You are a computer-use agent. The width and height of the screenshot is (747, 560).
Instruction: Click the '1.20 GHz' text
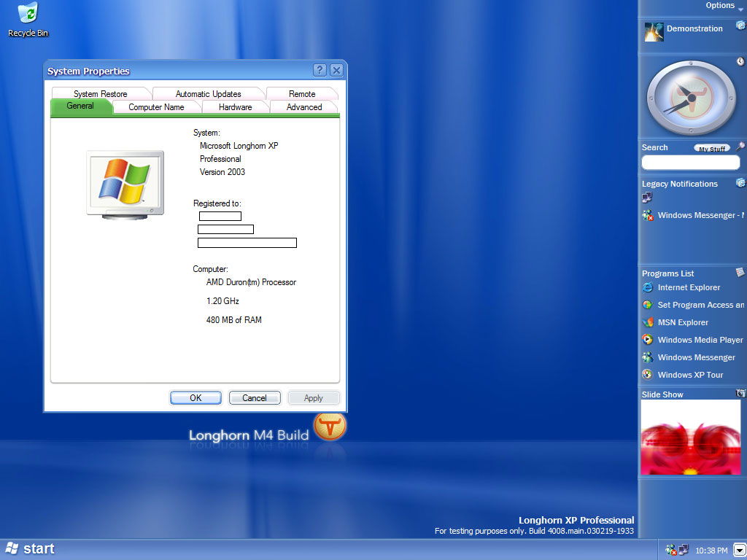222,301
